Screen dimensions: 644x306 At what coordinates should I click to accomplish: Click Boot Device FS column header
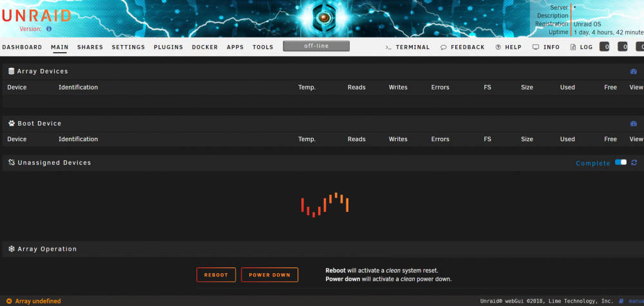[x=488, y=139]
